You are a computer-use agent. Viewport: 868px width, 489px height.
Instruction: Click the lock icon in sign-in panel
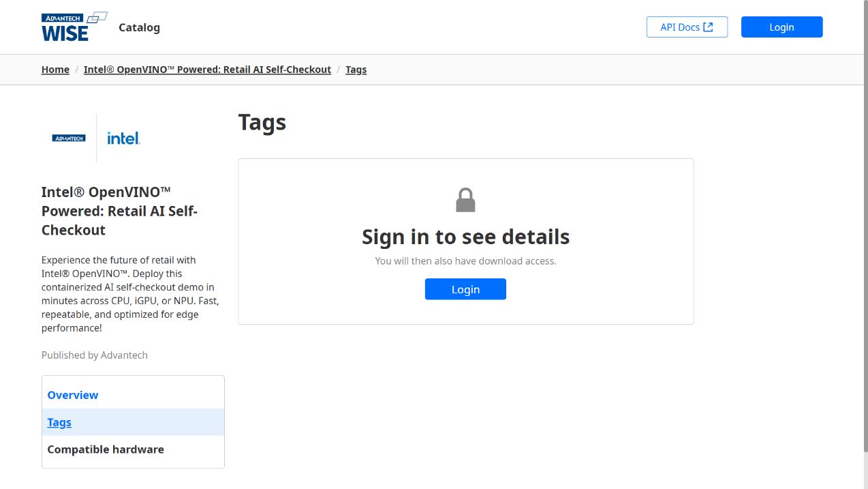(465, 200)
